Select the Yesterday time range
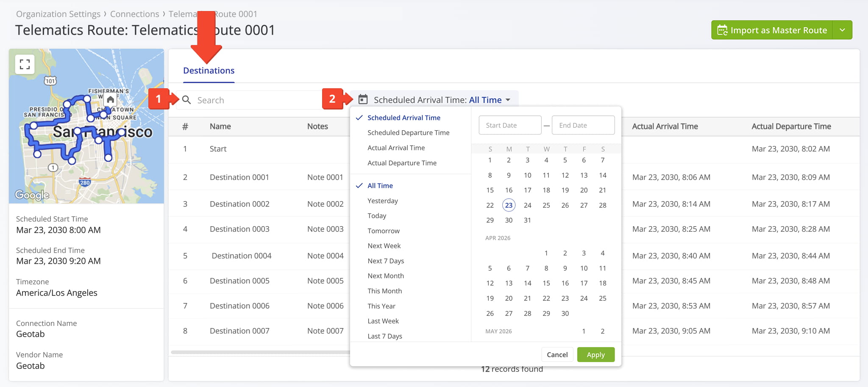This screenshot has width=868, height=387. tap(382, 201)
